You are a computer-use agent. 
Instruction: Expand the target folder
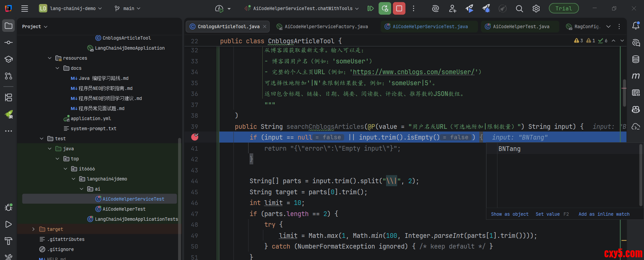(x=33, y=229)
